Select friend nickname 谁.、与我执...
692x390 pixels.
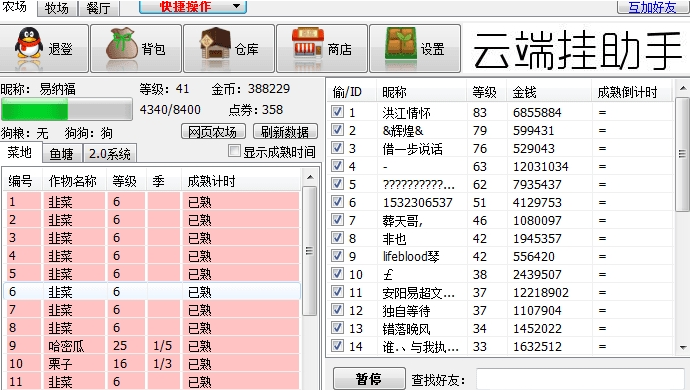point(421,347)
